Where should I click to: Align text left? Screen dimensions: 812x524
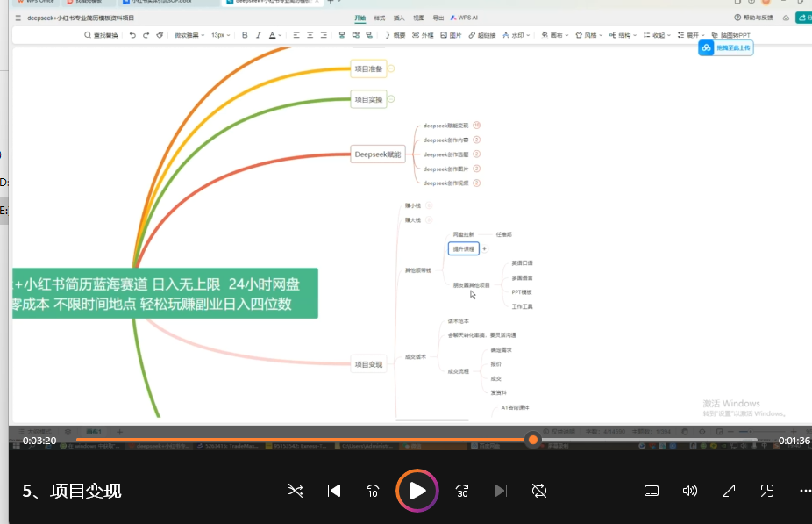click(296, 35)
